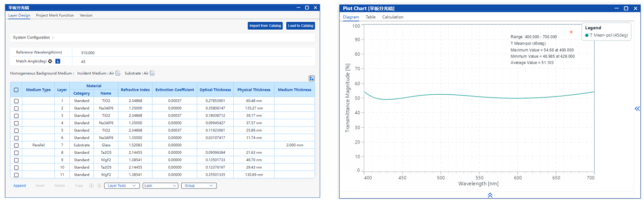644x202 pixels.
Task: Click T Mean-pol legend color dot
Action: point(587,35)
